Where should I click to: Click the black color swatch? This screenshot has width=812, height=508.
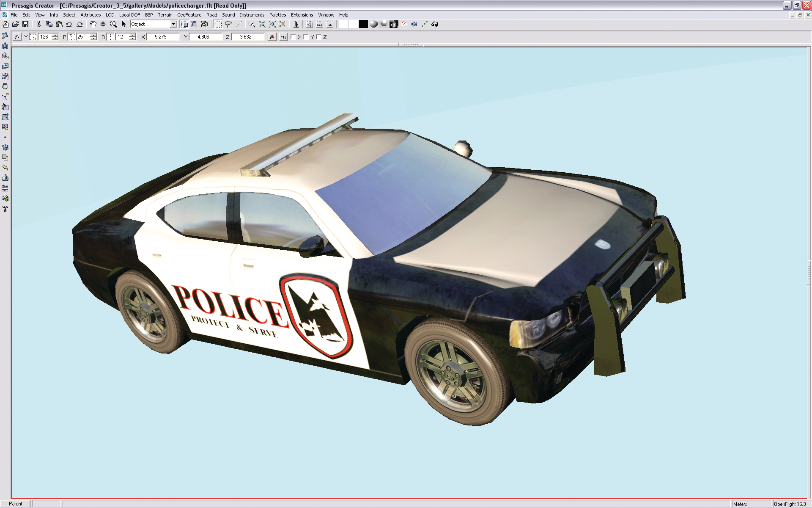click(363, 24)
